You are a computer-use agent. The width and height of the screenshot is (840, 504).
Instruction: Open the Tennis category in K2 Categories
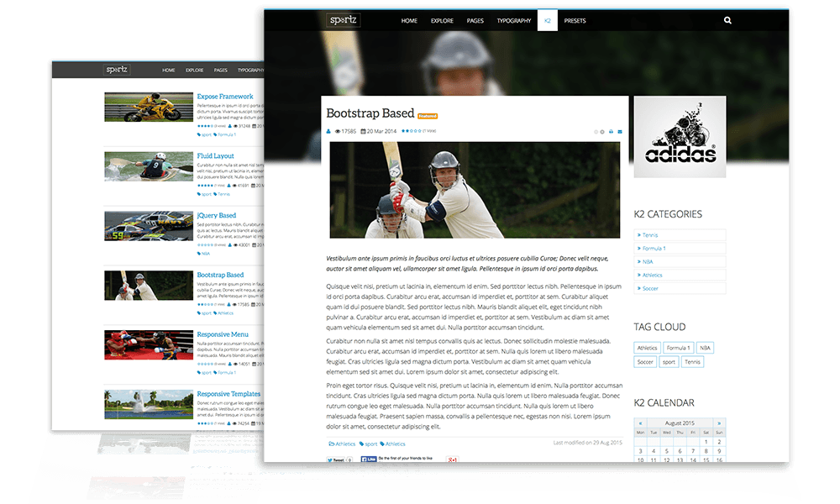click(x=680, y=235)
